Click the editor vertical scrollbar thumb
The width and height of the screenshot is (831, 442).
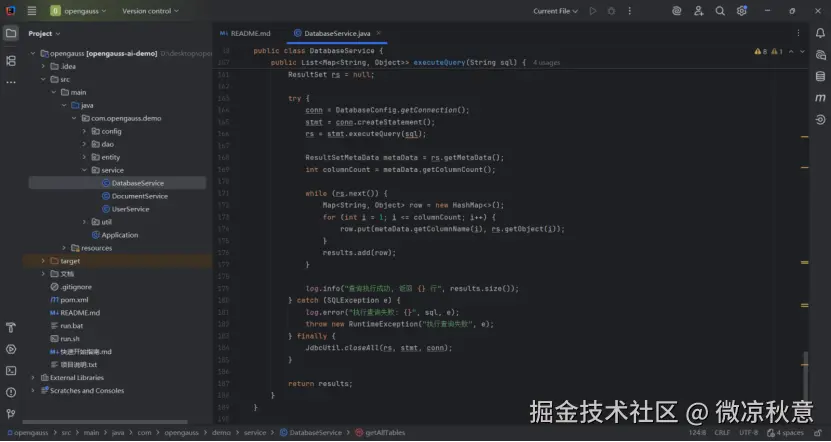[805, 375]
